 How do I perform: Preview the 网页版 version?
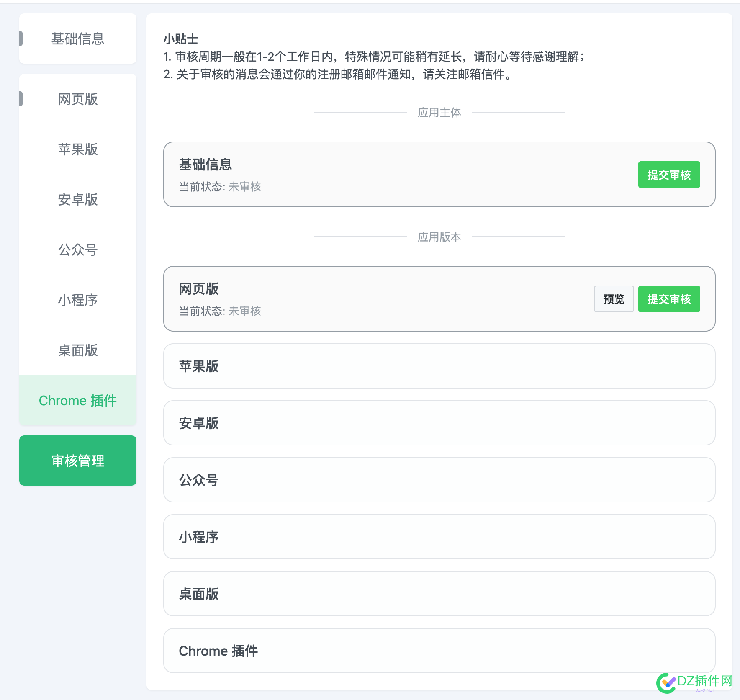(614, 299)
